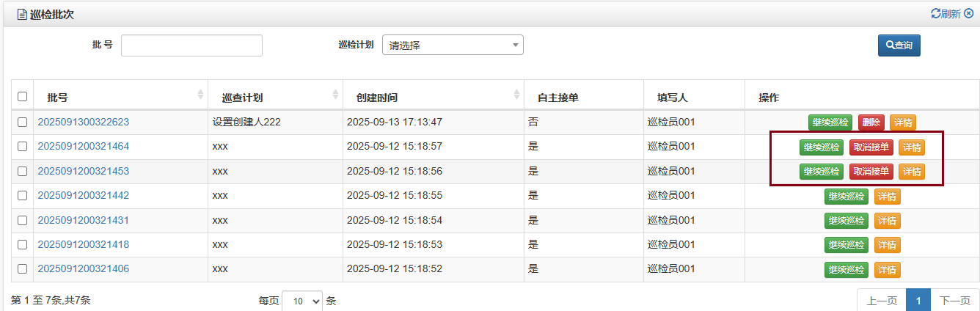Click 巡检员001 in row 2025091300322623
This screenshot has height=311, width=980.
(671, 122)
